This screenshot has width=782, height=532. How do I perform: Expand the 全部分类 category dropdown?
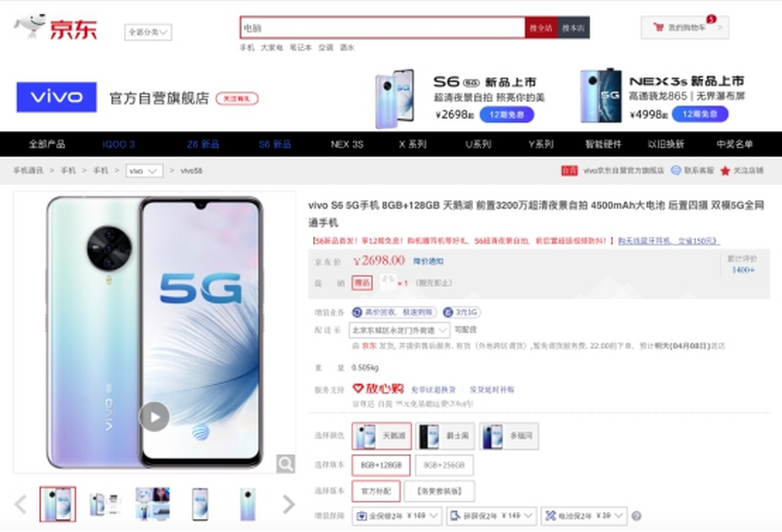pos(148,32)
